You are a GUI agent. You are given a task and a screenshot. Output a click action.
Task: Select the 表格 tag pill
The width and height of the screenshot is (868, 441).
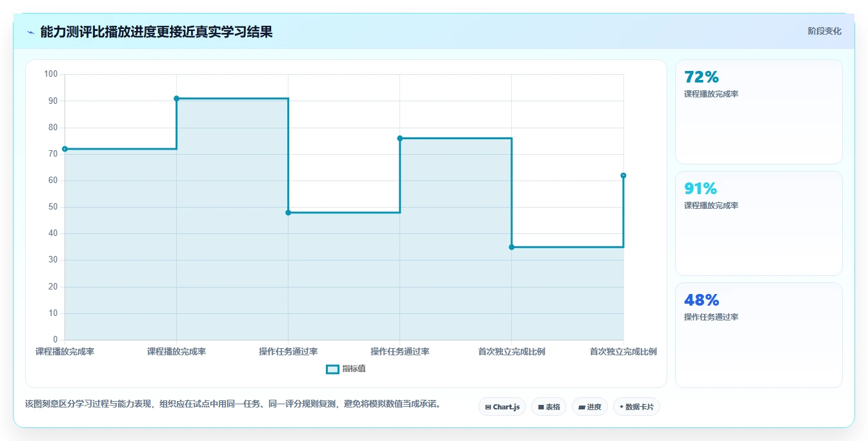click(x=549, y=407)
